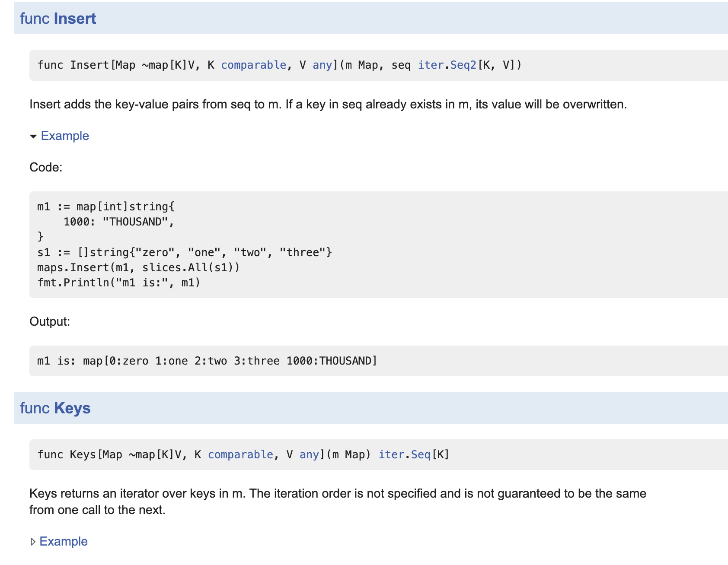Screen dimensions: 728x565
Task: Open comparable link in Keys signature
Action: pos(240,455)
